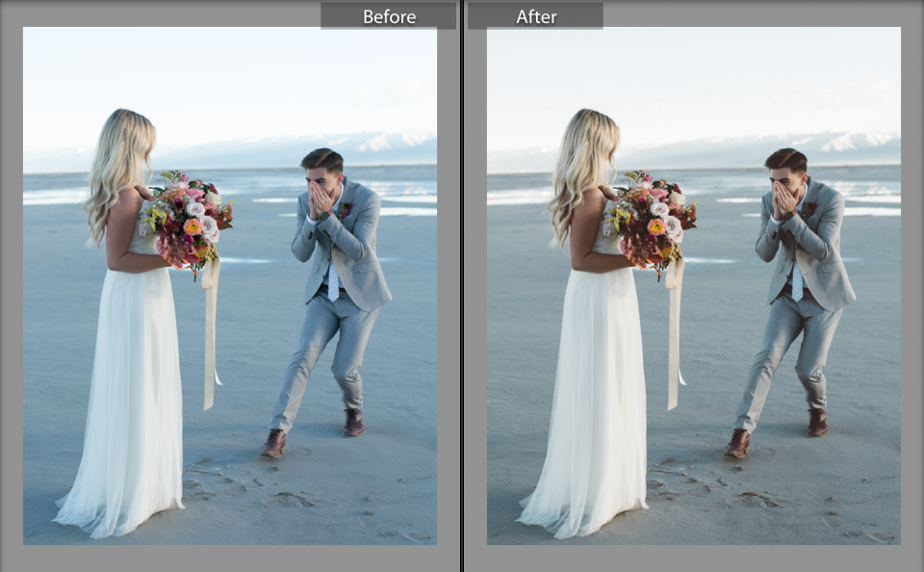The image size is (924, 572).
Task: Click the sky area in the Before photo
Action: [x=231, y=77]
